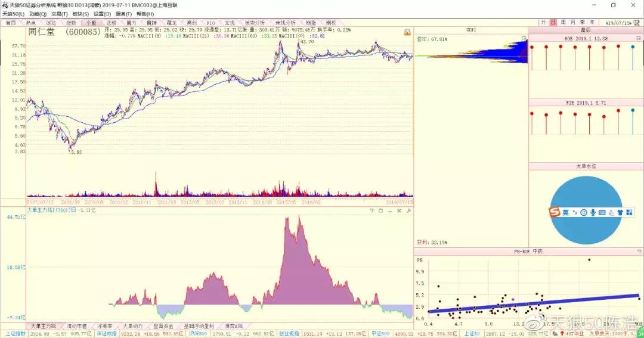This screenshot has height=338, width=644.
Task: Click the microphone icon on input bar
Action: (x=593, y=212)
